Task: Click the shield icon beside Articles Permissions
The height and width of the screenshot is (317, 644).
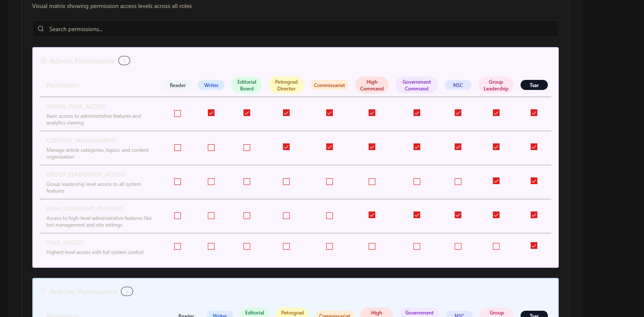Action: [43, 291]
